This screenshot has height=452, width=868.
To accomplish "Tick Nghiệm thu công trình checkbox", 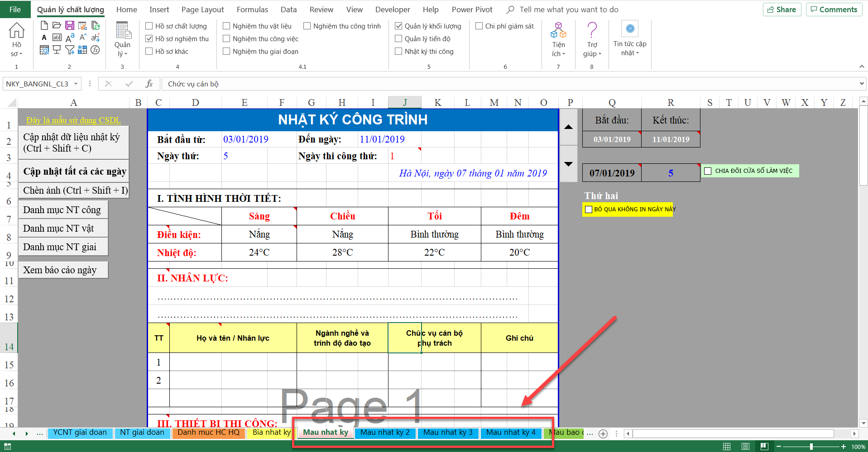I will (307, 26).
